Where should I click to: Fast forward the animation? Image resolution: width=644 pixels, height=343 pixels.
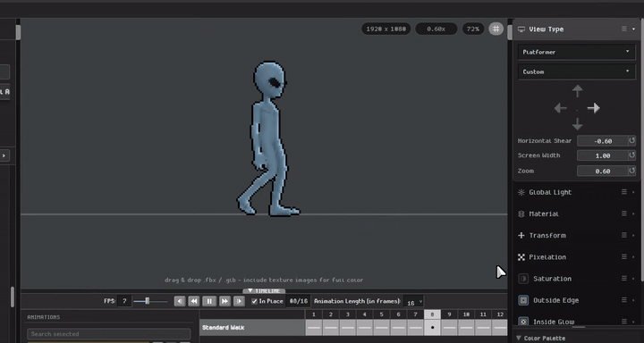pos(225,301)
